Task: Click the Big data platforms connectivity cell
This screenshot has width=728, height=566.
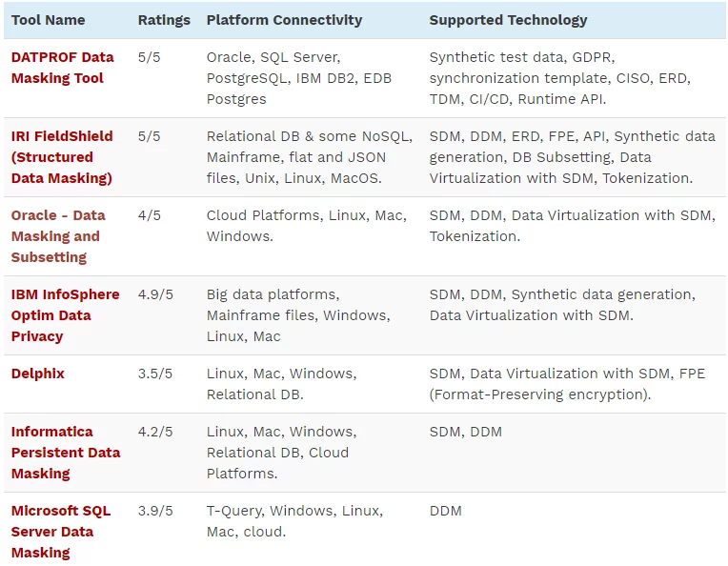Action: tap(297, 315)
